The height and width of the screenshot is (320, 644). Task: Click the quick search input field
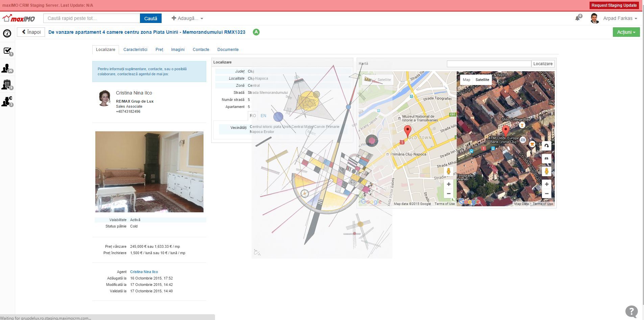tap(92, 19)
